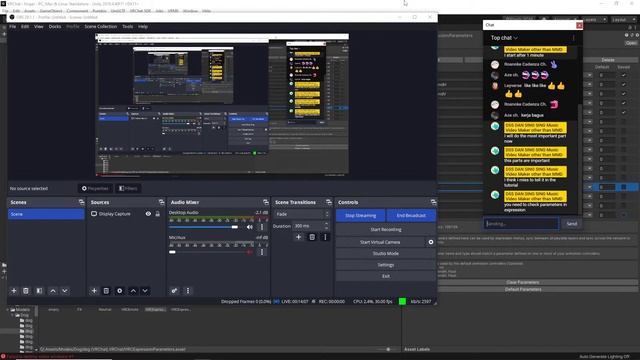Open the Audio Mixer bottom three-dot menu

tap(188, 291)
